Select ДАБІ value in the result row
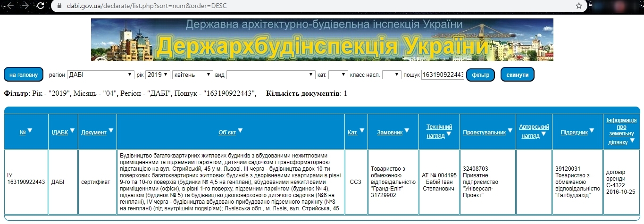Viewport: 644px width, 224px height. pos(63,183)
